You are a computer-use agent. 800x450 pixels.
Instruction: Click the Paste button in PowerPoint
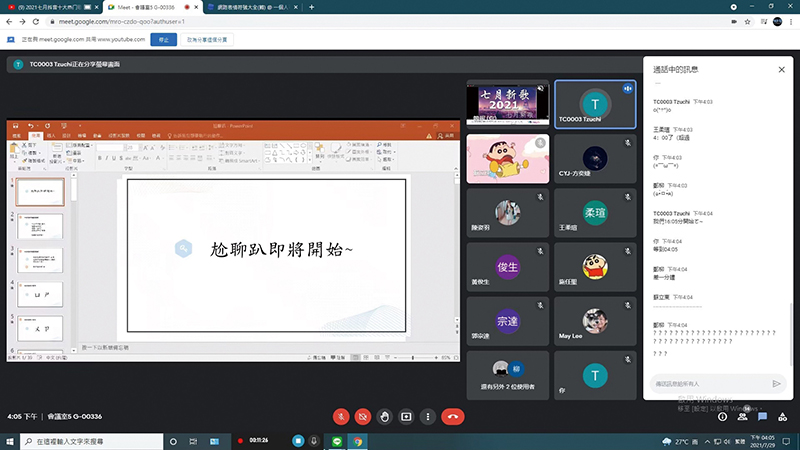click(14, 151)
